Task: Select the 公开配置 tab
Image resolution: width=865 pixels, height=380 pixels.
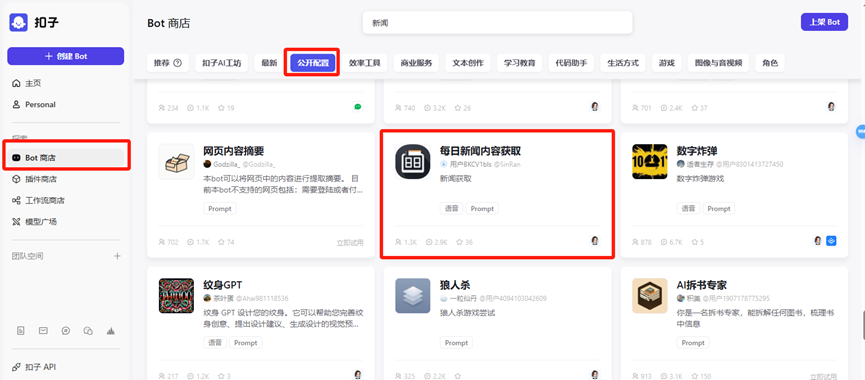Action: click(x=312, y=63)
